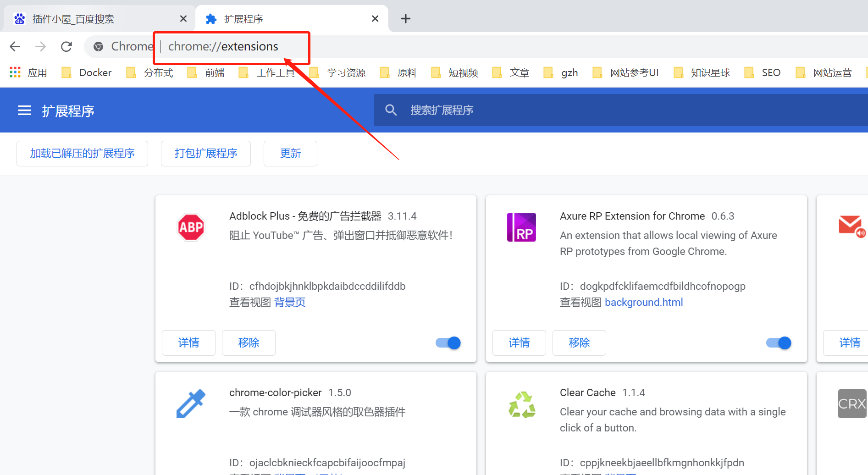Open the 网站参考UI bookmark folder
The width and height of the screenshot is (868, 475).
point(626,72)
